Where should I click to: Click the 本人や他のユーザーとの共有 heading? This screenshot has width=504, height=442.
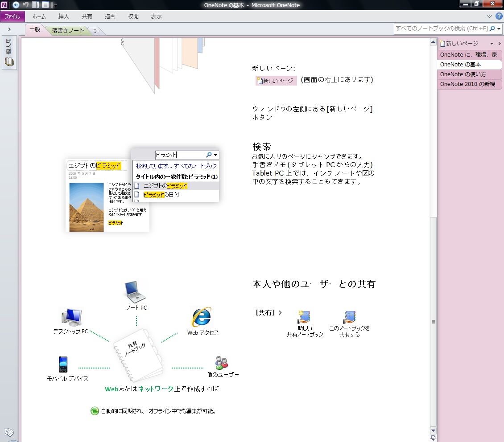pyautogui.click(x=314, y=284)
